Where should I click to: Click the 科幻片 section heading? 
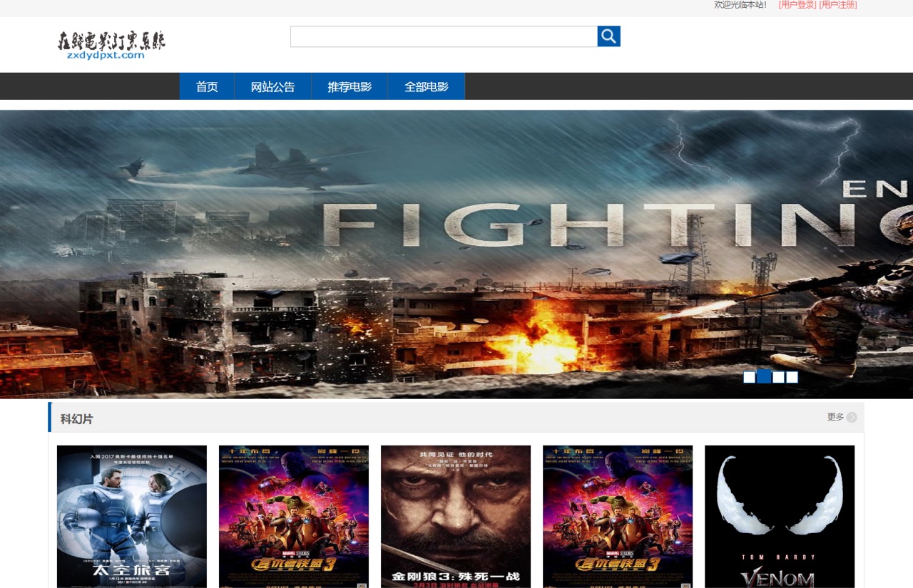tap(76, 419)
